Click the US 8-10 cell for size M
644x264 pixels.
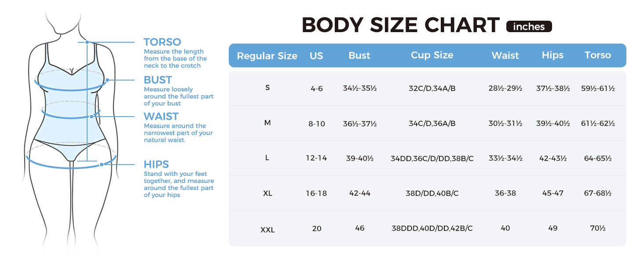pos(317,124)
